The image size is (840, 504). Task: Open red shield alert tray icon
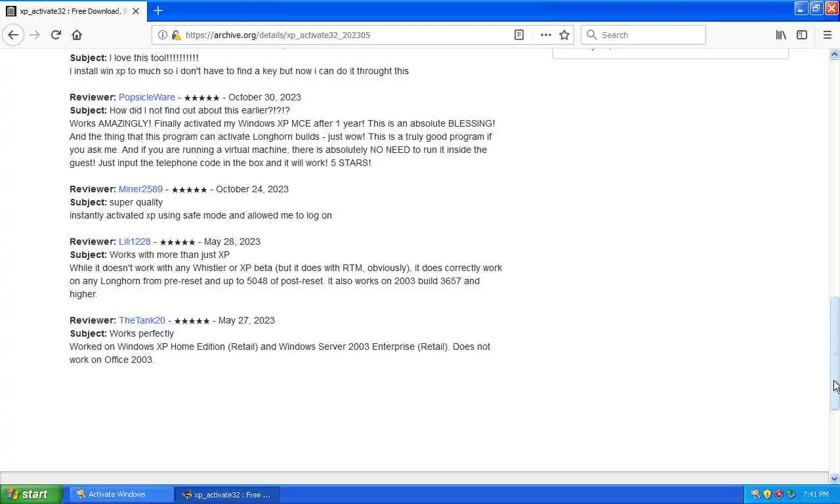pyautogui.click(x=779, y=494)
